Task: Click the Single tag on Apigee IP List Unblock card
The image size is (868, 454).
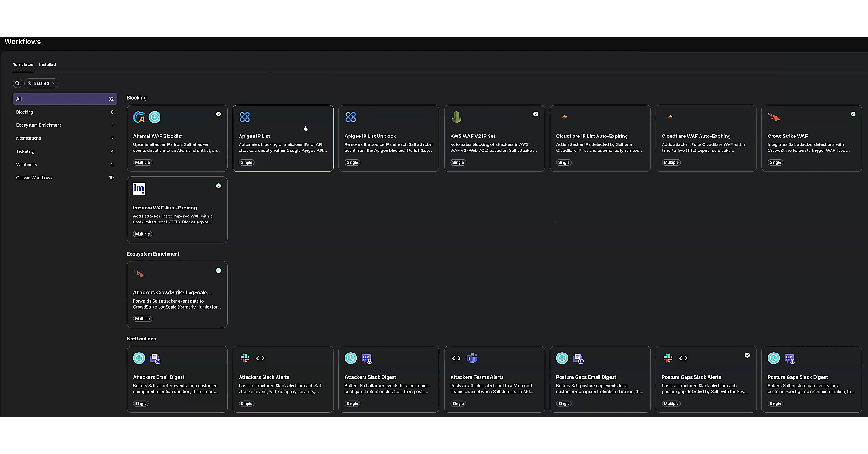Action: (x=352, y=163)
